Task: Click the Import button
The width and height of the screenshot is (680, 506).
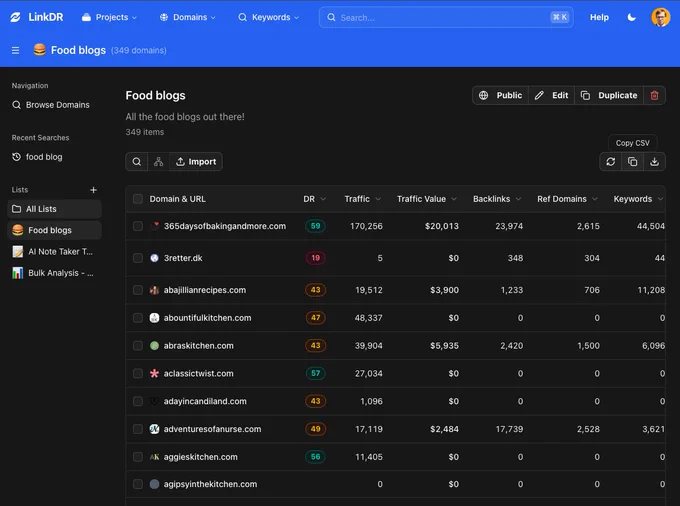Action: pyautogui.click(x=196, y=162)
